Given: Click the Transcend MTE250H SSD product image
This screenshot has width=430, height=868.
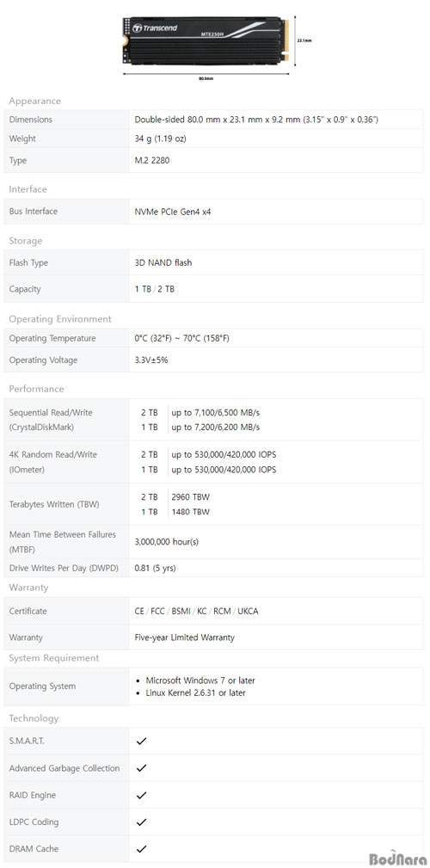Looking at the screenshot, I should [x=206, y=41].
